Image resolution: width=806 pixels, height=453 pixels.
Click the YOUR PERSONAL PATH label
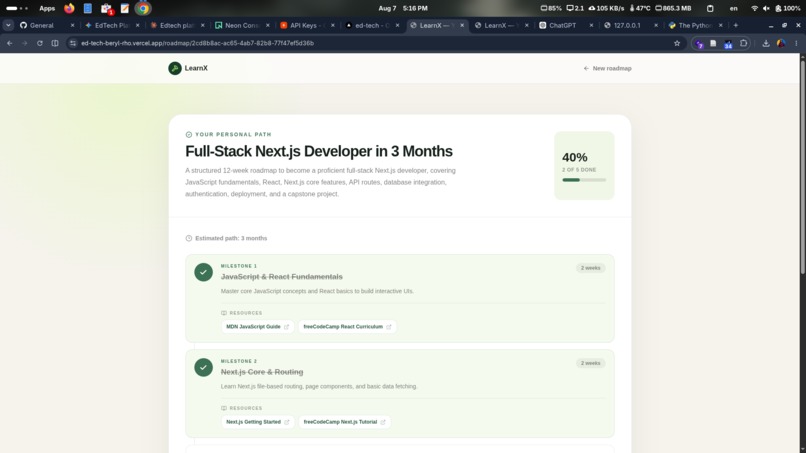(233, 134)
